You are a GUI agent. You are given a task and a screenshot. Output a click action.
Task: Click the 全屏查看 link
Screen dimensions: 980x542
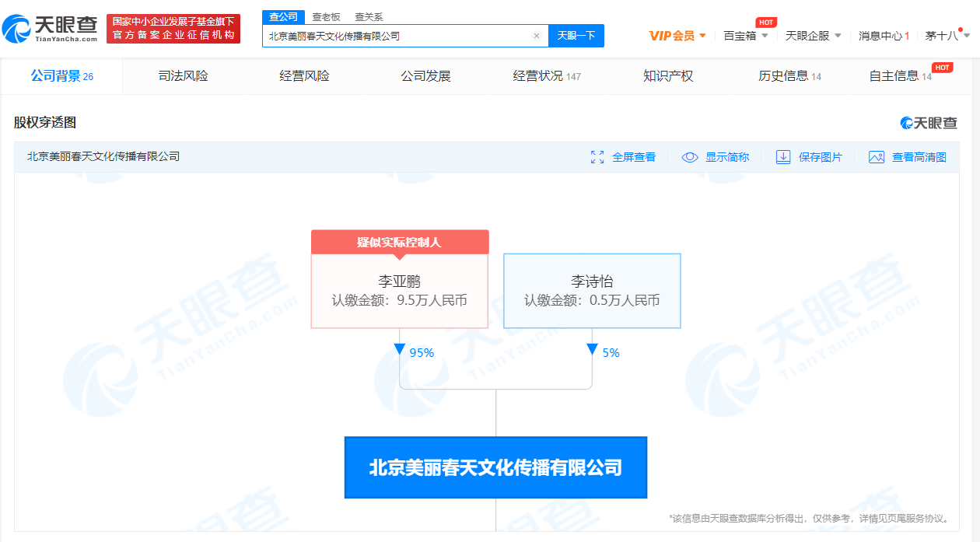point(634,157)
